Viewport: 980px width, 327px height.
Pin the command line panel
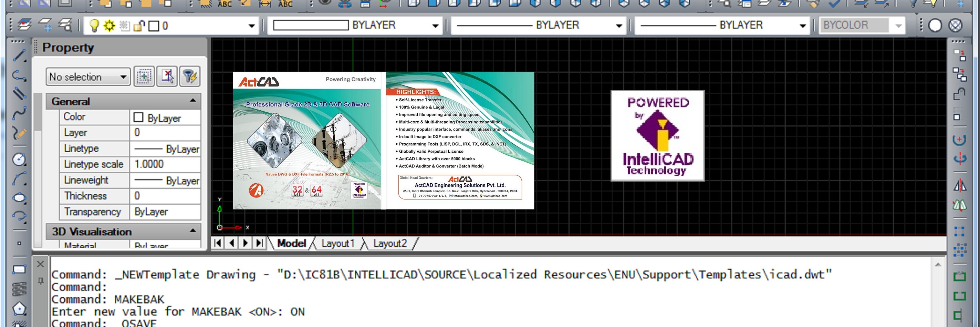[41, 281]
